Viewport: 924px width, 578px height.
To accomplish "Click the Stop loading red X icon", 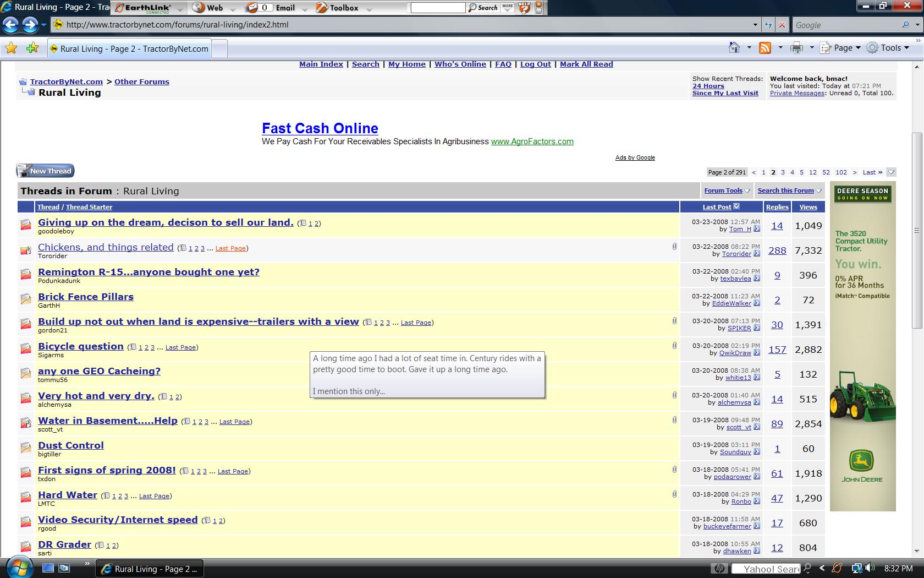I will click(782, 25).
